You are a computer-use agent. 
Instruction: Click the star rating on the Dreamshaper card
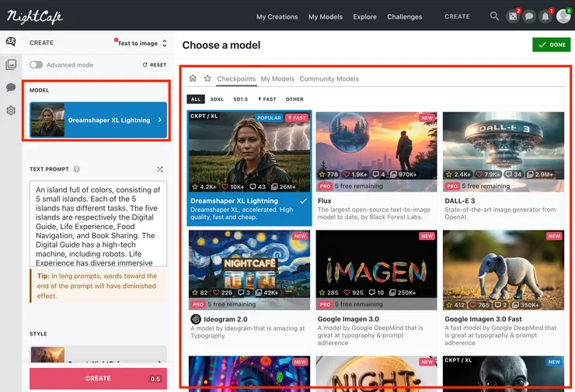[204, 187]
